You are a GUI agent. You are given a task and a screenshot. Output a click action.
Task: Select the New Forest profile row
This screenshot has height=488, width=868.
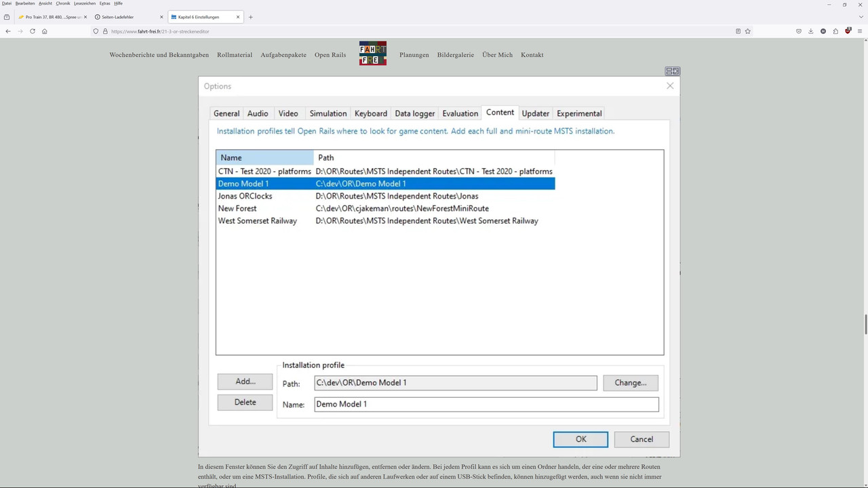coord(386,209)
